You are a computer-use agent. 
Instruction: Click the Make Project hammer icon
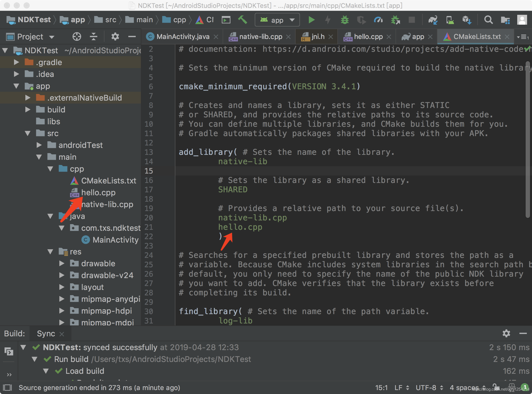tap(242, 20)
